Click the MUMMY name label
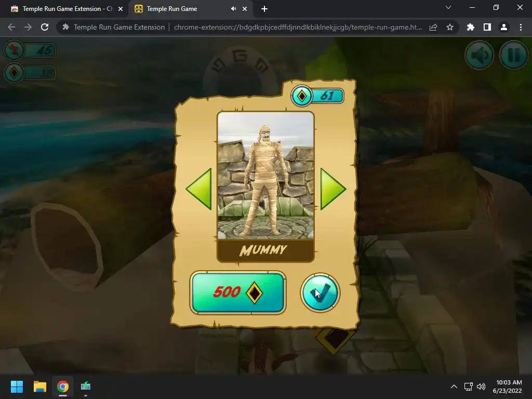Viewport: 532px width, 399px height. (263, 250)
